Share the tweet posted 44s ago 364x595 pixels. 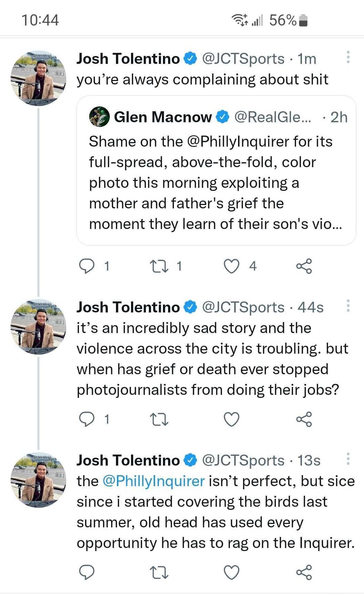304,419
